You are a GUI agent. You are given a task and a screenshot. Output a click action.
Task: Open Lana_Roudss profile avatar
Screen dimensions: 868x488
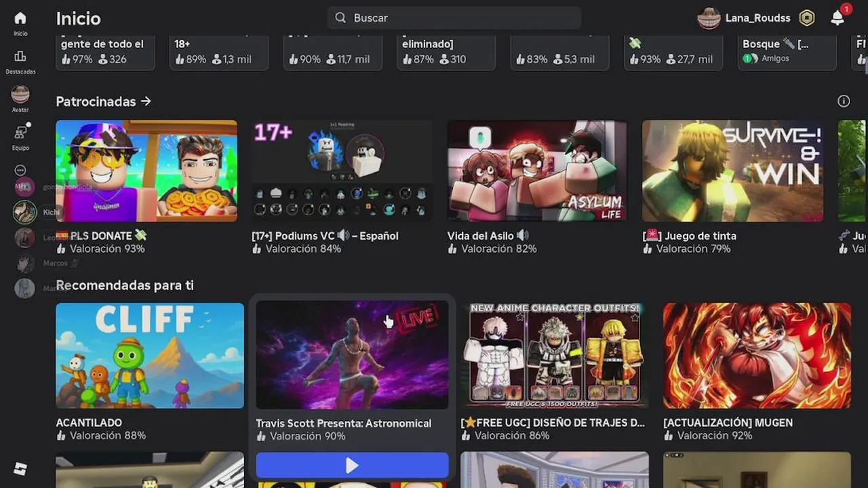709,18
